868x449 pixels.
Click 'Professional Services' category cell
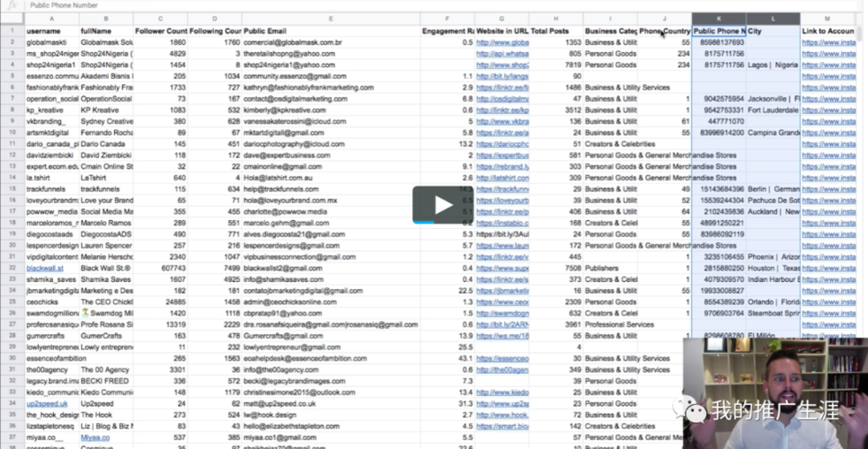pos(619,324)
